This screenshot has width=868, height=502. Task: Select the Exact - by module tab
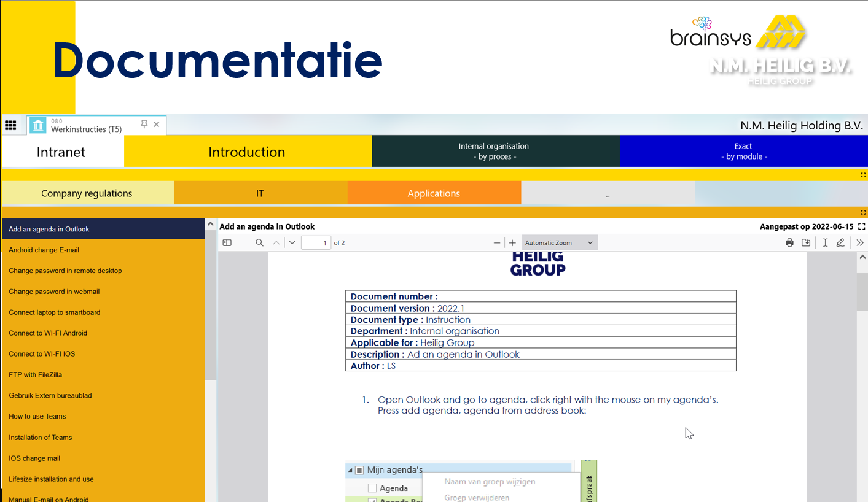click(743, 150)
